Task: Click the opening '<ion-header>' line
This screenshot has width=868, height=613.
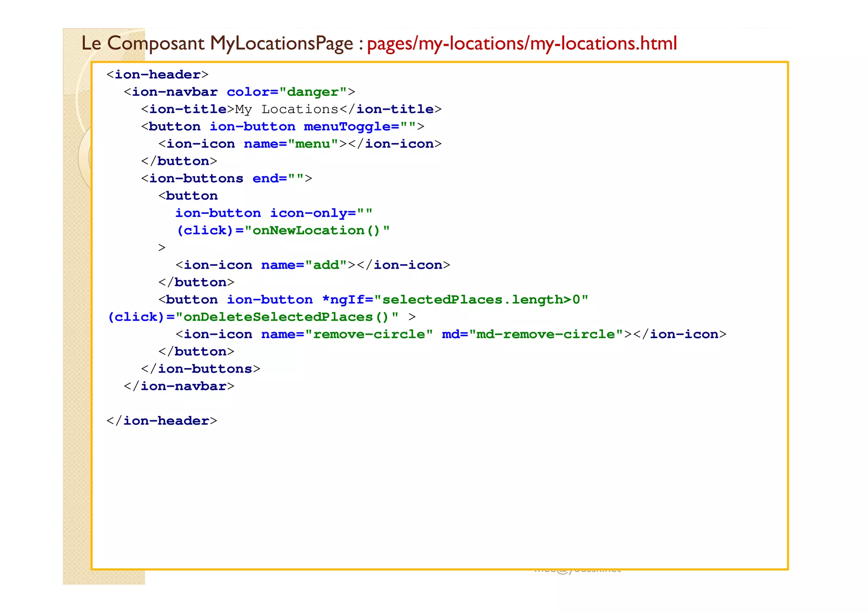Action: tap(157, 75)
